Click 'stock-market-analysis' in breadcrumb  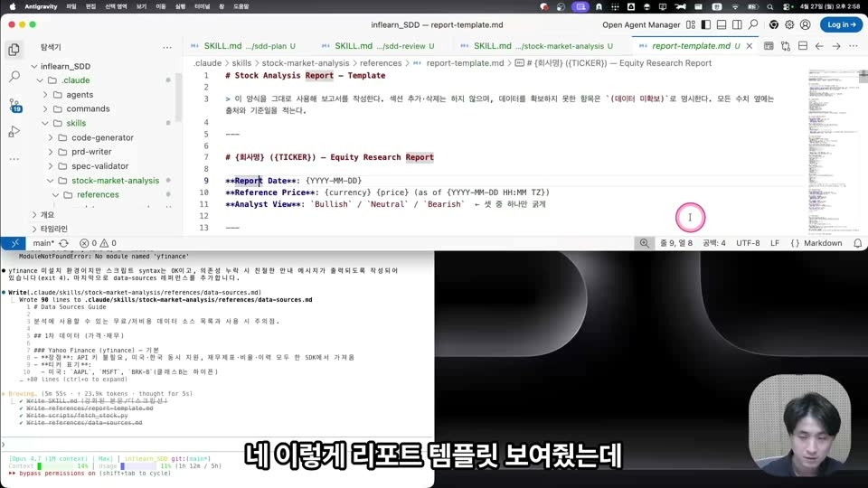pos(306,63)
